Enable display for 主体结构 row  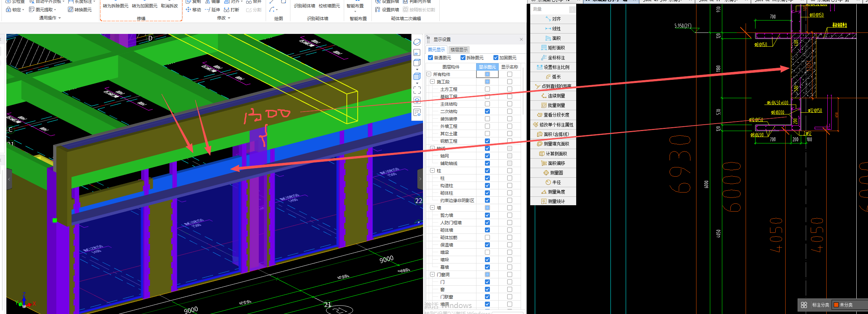[x=487, y=104]
